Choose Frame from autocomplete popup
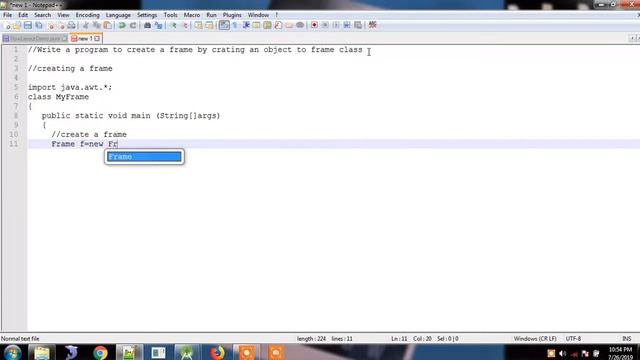This screenshot has width=640, height=360. coord(144,157)
